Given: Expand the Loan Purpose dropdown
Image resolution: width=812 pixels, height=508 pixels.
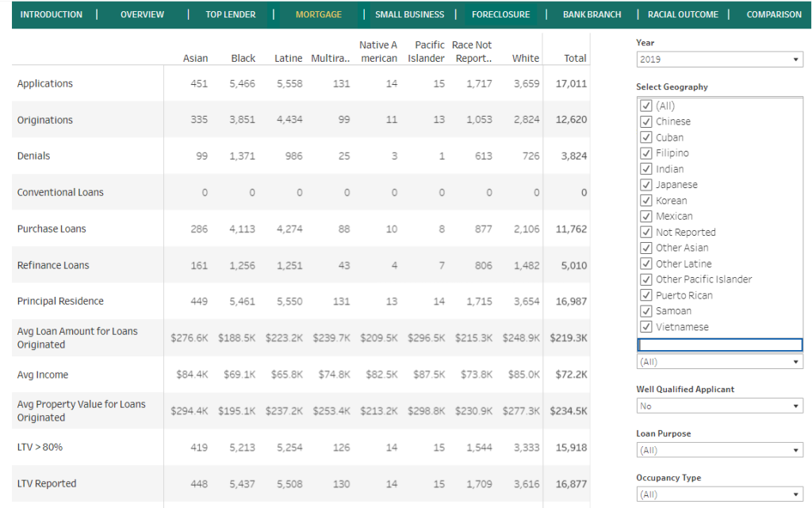Looking at the screenshot, I should coord(719,450).
